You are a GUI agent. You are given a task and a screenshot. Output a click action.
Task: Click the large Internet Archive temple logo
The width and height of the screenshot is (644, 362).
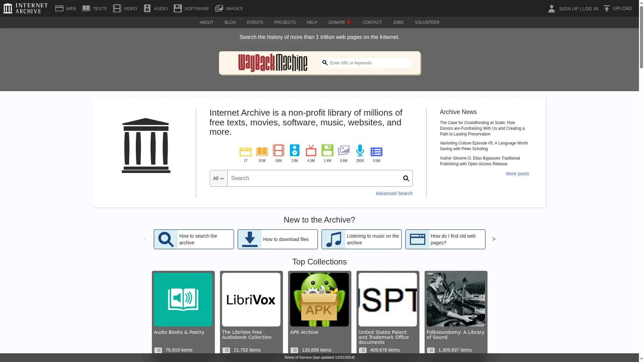pos(146,145)
